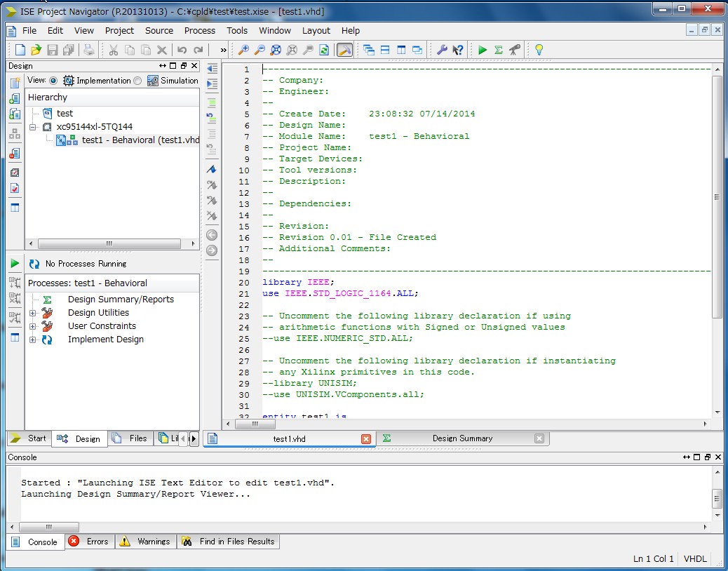Run implementation with the green play toolbar icon
This screenshot has height=571, width=728.
click(x=483, y=50)
